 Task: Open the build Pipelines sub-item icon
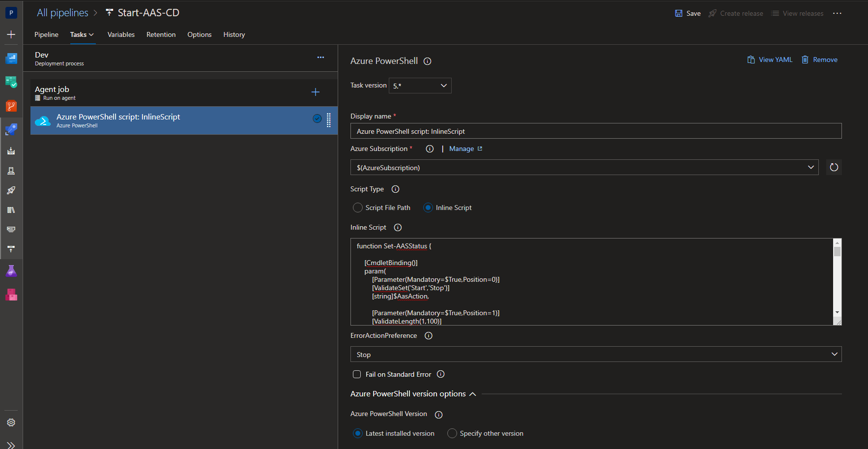click(x=11, y=151)
